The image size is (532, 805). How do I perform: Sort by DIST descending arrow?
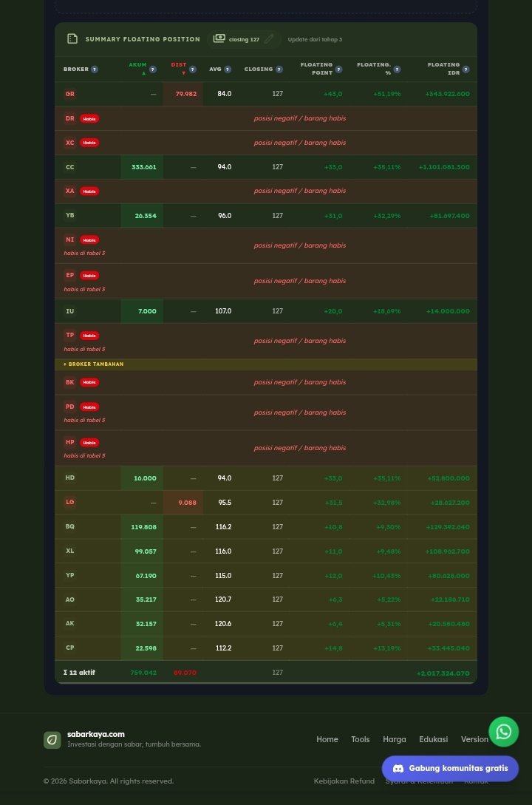(x=183, y=73)
